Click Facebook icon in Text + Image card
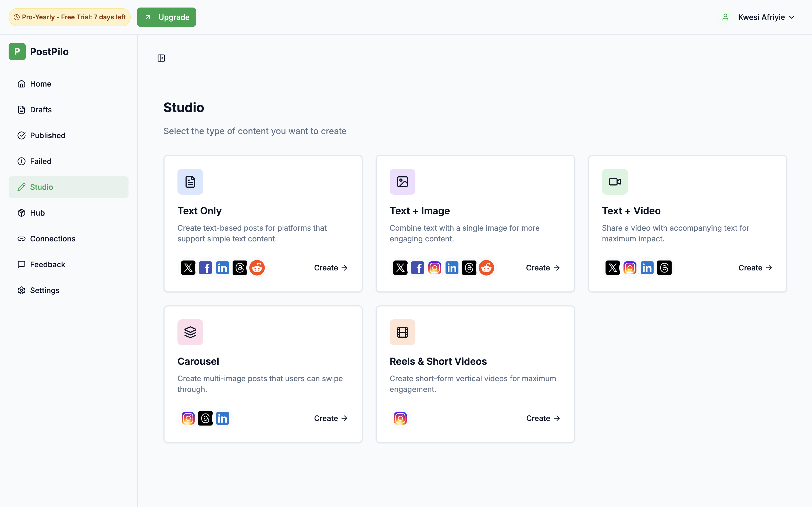The image size is (812, 507). 417,267
